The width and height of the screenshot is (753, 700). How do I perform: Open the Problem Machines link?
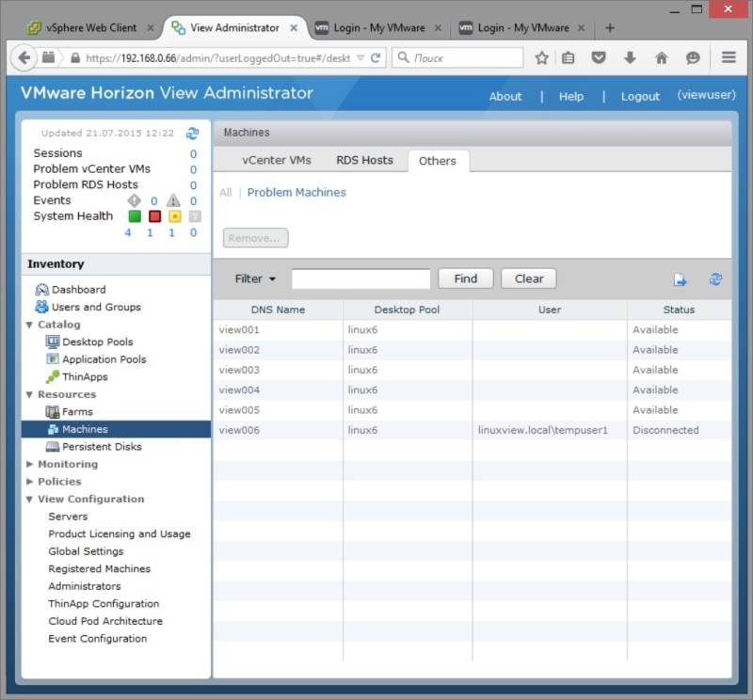[296, 193]
